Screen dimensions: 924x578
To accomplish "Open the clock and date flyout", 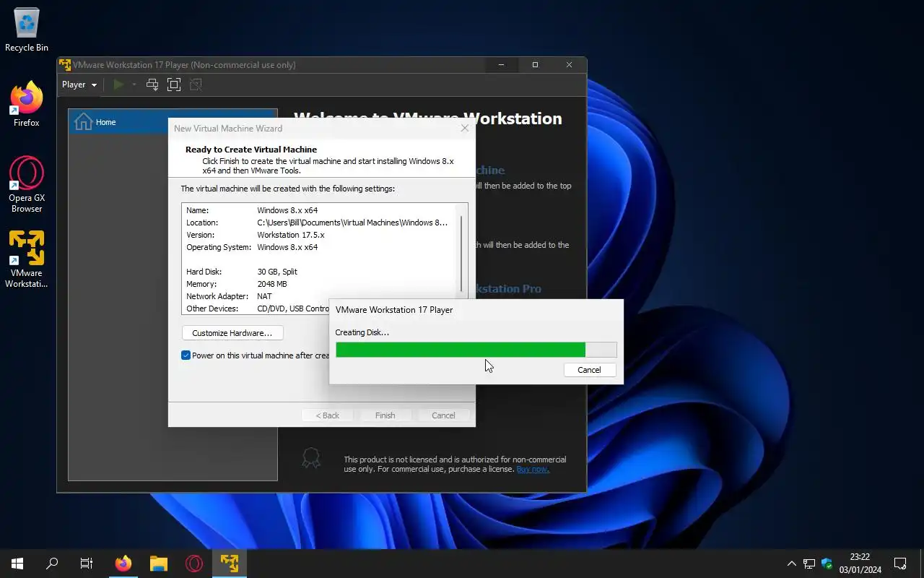I will (x=860, y=564).
